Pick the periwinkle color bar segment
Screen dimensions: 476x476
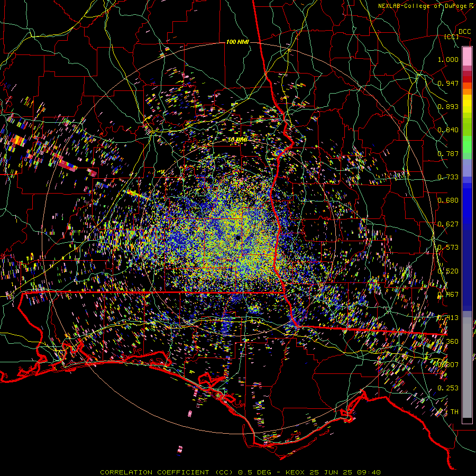[x=467, y=168]
